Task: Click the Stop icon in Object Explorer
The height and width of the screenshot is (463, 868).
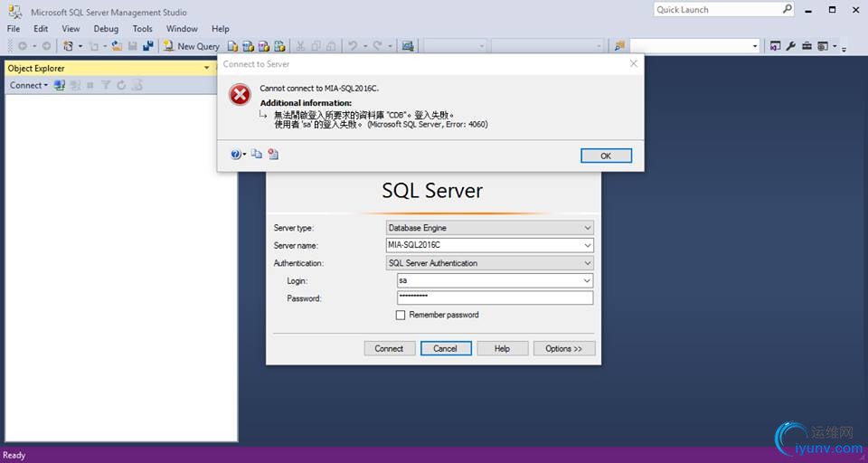Action: (x=90, y=85)
